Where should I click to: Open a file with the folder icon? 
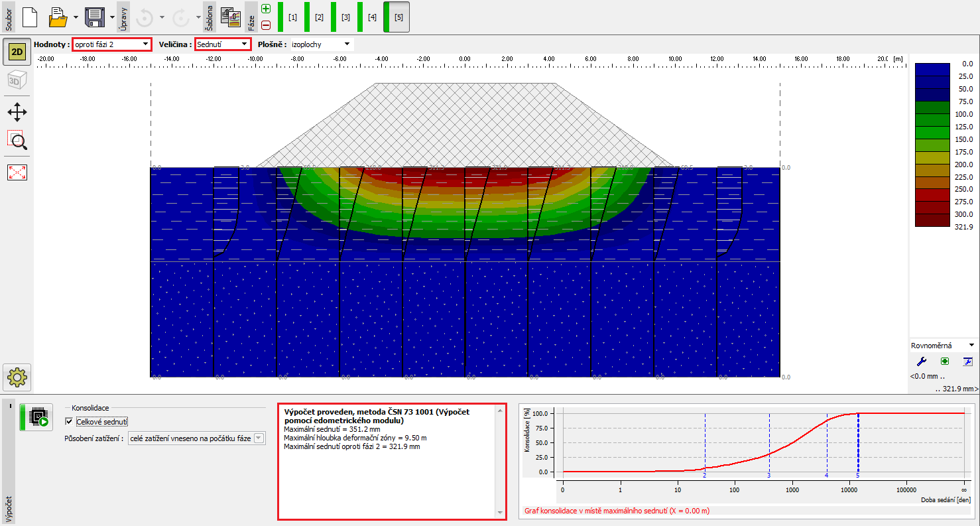pos(58,17)
